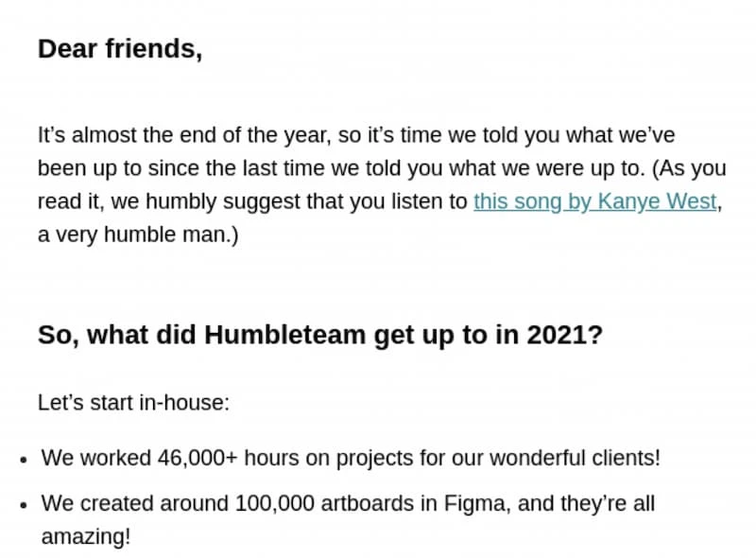Click the "46,000+" hours figure
Screen dimensions: 756x558
point(198,459)
